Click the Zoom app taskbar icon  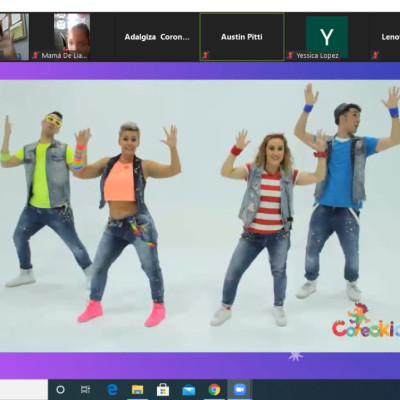point(239,389)
